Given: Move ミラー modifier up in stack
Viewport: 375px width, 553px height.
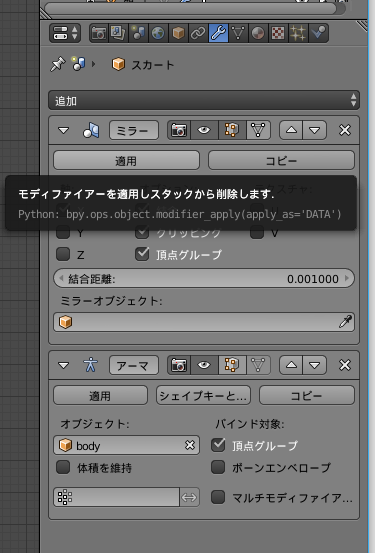Looking at the screenshot, I should tap(291, 130).
